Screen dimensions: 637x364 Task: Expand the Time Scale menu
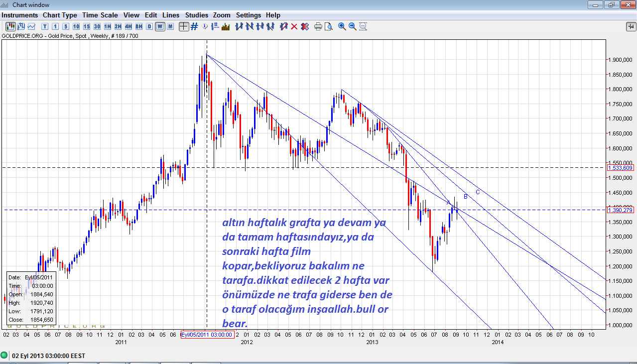click(x=100, y=15)
